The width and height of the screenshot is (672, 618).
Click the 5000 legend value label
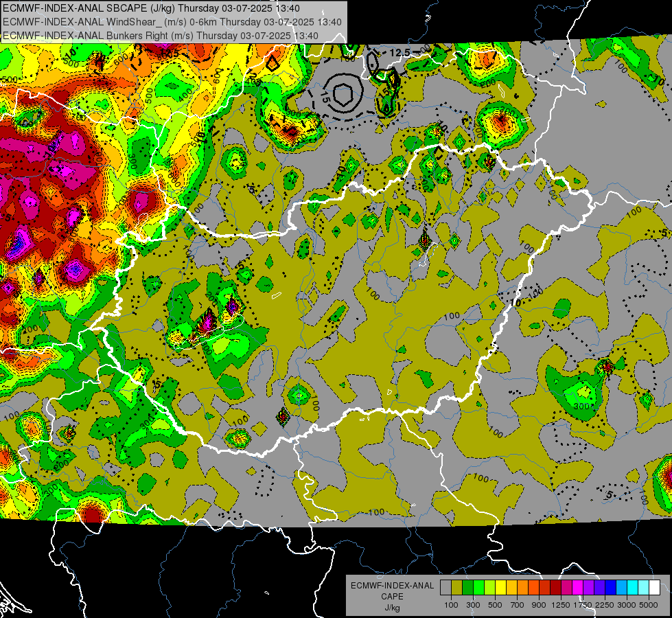tap(649, 605)
